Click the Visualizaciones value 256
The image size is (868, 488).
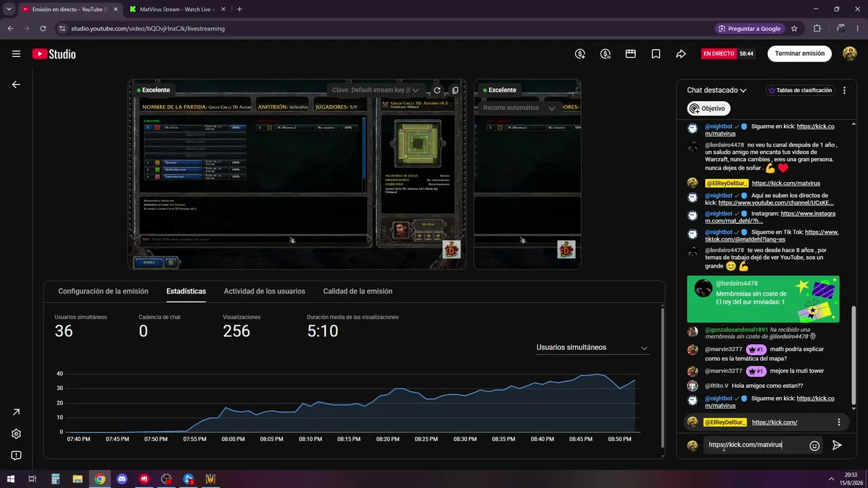click(x=236, y=331)
